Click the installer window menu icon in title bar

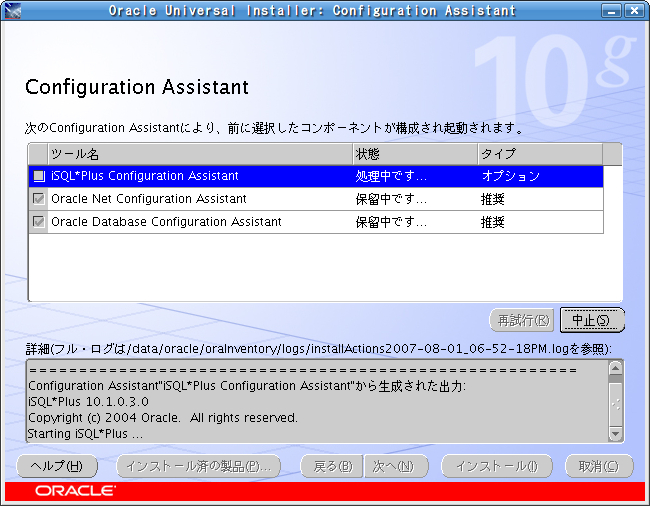tap(12, 10)
